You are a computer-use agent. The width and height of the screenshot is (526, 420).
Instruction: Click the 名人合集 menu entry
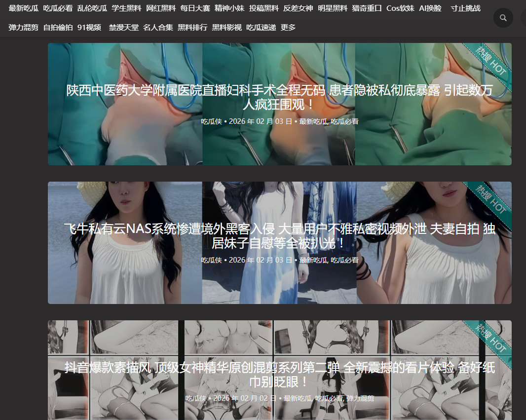(x=158, y=28)
